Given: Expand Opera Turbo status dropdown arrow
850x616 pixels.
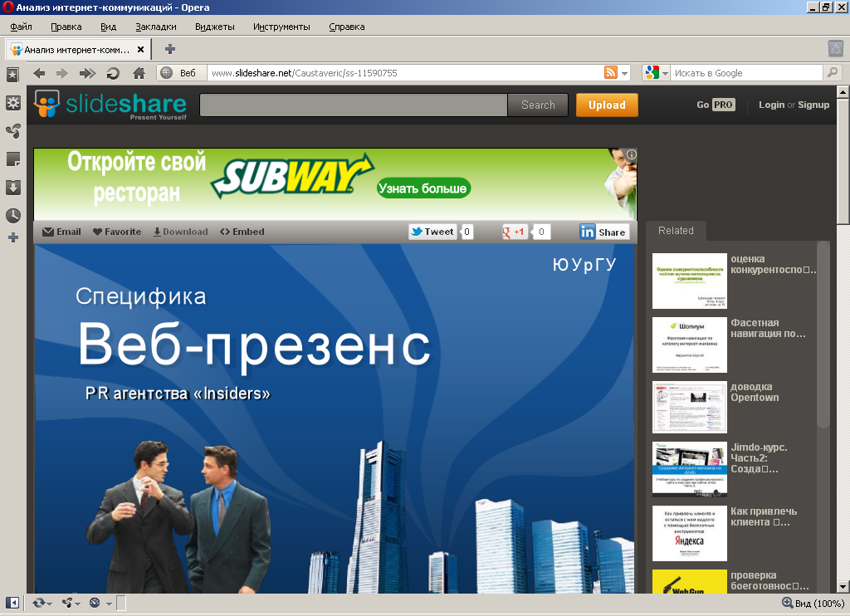Looking at the screenshot, I should (x=109, y=604).
